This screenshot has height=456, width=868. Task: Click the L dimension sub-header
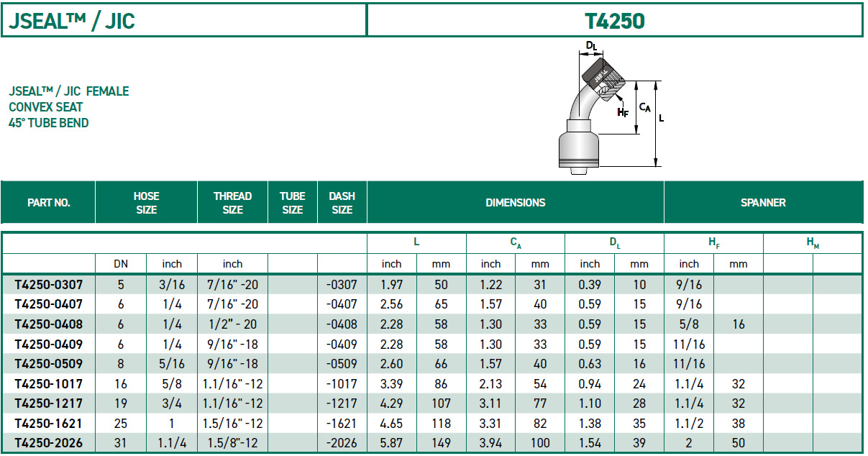click(x=416, y=243)
